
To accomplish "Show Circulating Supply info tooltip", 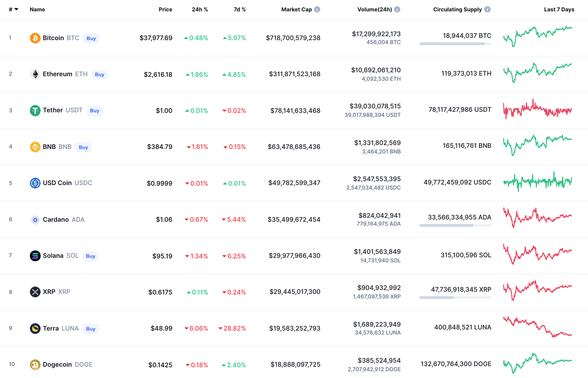I will tap(487, 10).
